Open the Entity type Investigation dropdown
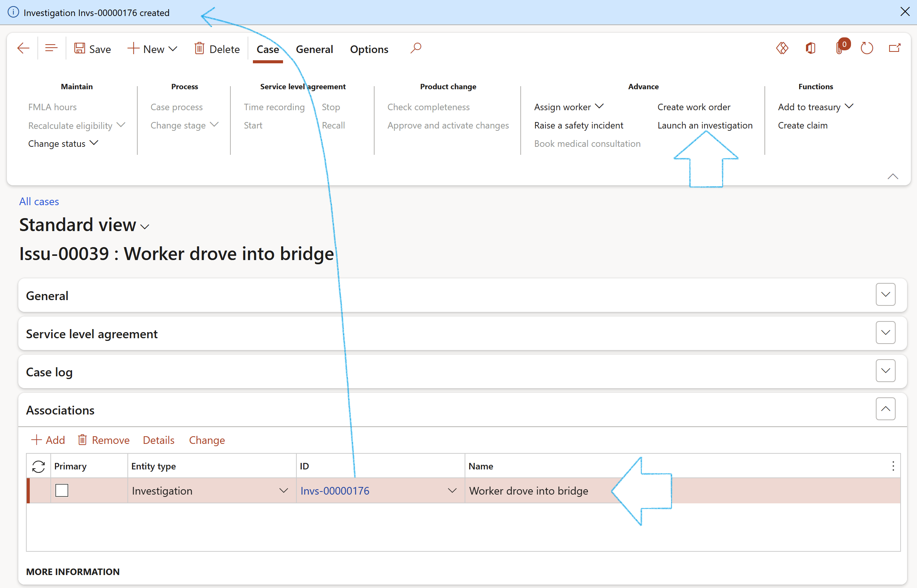This screenshot has height=588, width=917. point(283,491)
